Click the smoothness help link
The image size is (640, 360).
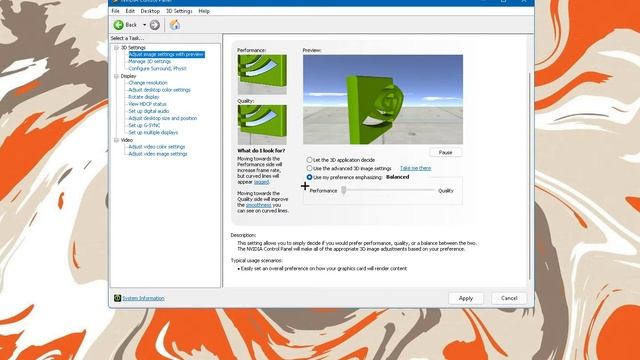(x=258, y=205)
